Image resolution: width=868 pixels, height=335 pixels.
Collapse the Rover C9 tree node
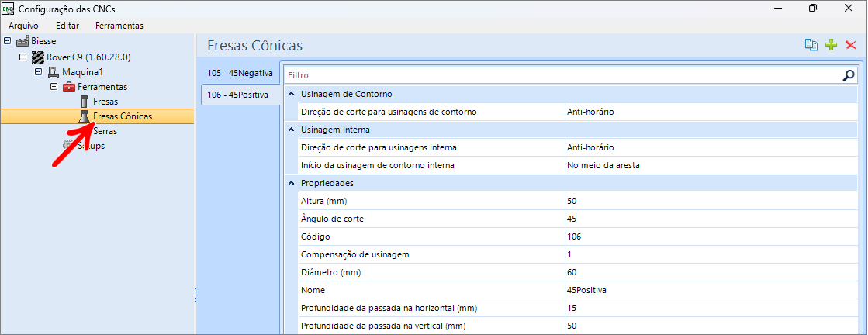tap(22, 57)
